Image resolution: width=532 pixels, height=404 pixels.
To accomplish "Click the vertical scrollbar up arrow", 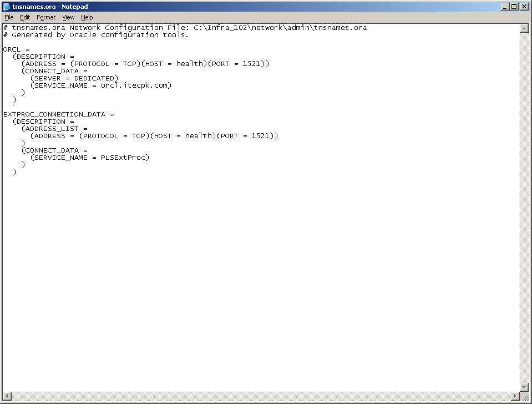I will pyautogui.click(x=524, y=28).
